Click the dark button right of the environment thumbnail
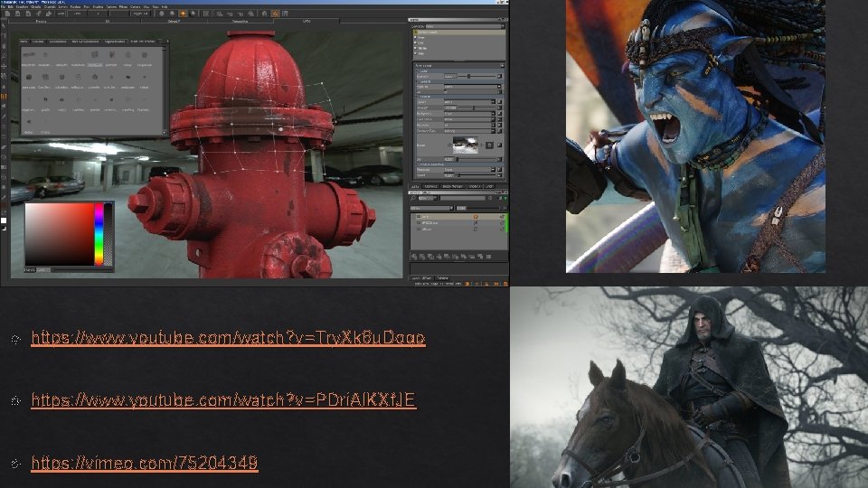 [489, 145]
